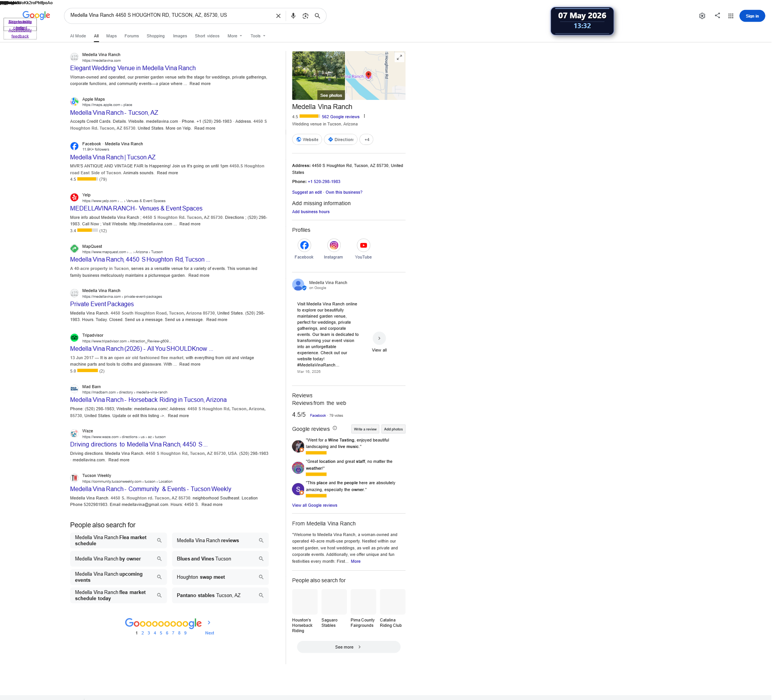Viewport: 776px width, 700px height.
Task: Open the YouTube profile icon
Action: (x=363, y=245)
